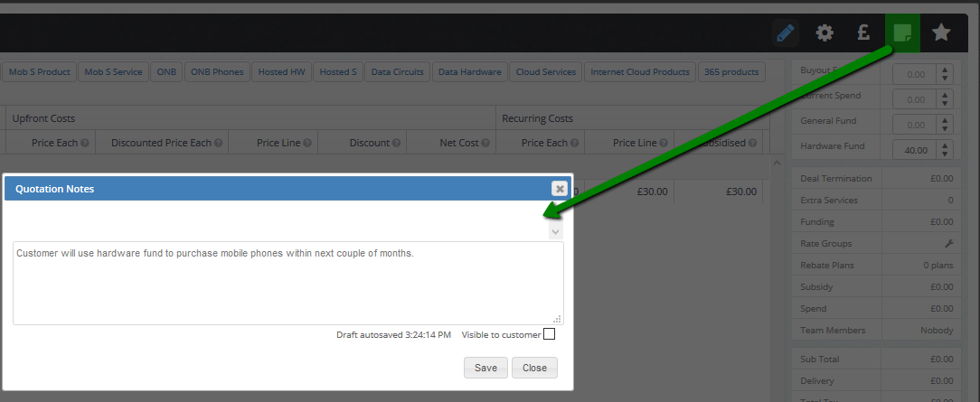Collapse the table section chevron
Image resolution: width=980 pixels, height=402 pixels.
(777, 163)
